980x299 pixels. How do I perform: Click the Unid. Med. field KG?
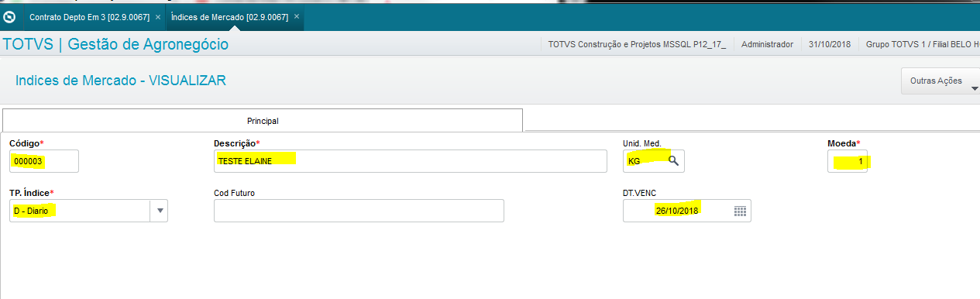click(653, 161)
